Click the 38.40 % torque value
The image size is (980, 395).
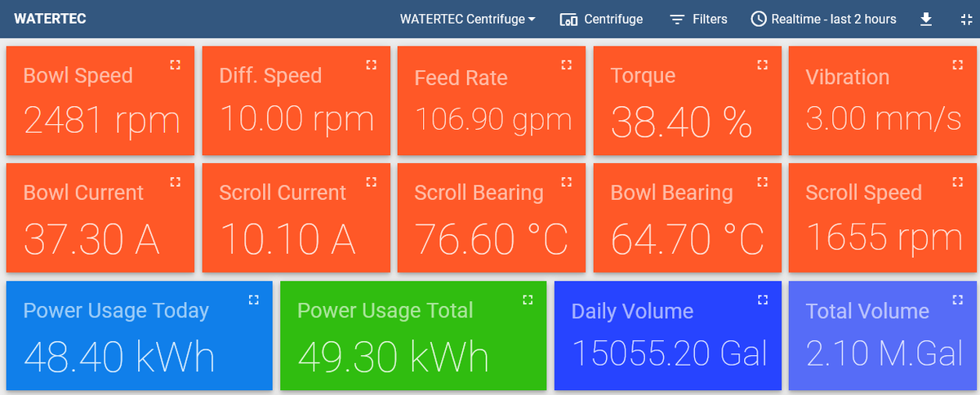tap(681, 122)
